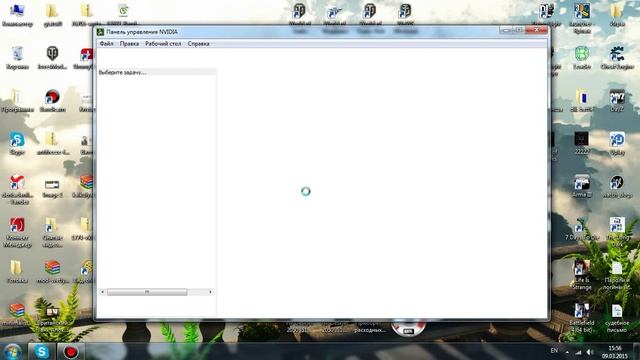Select the watch_dogs desktop shortcut
The image size is (640, 360).
point(617,186)
